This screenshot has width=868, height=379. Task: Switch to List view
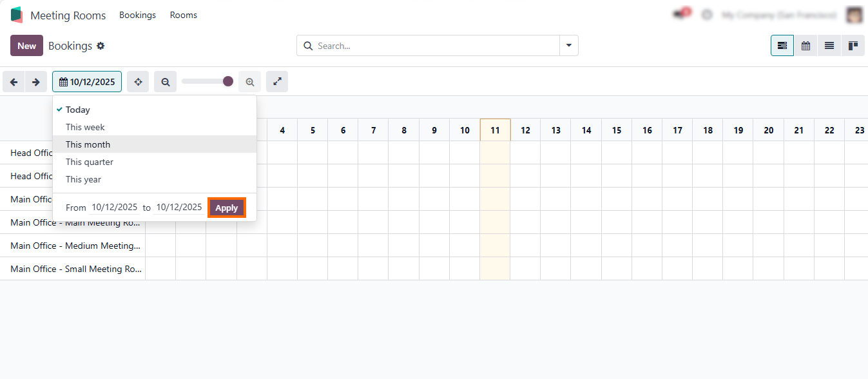click(x=829, y=46)
